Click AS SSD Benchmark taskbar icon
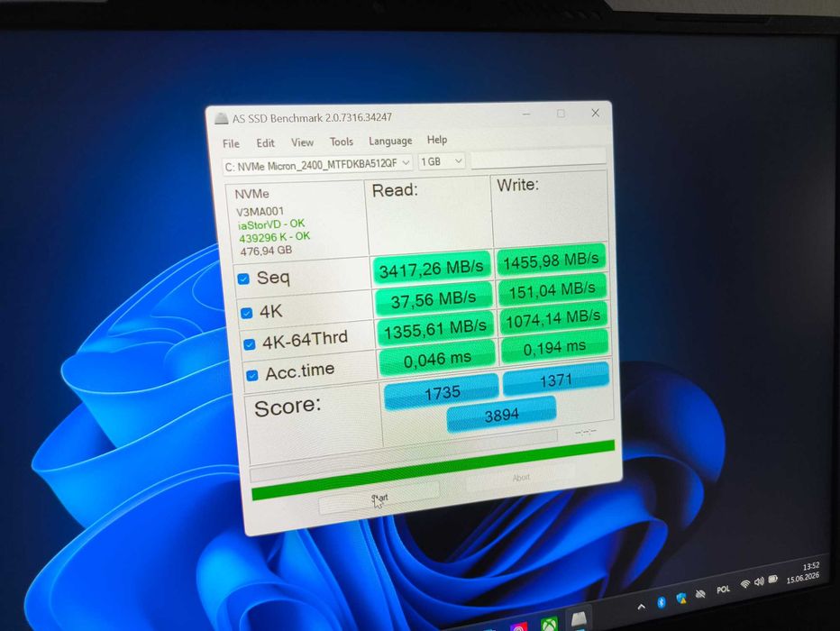Screen dimensions: 840x631 point(580,620)
